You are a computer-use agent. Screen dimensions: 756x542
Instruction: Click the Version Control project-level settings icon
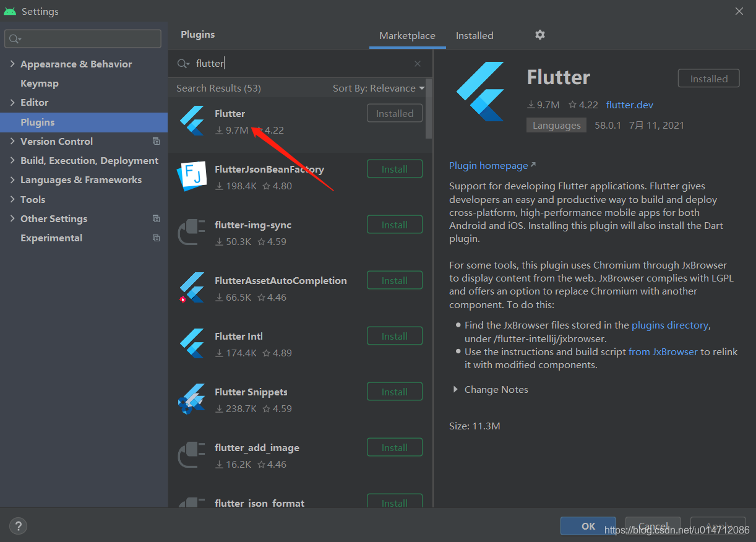pyautogui.click(x=156, y=141)
